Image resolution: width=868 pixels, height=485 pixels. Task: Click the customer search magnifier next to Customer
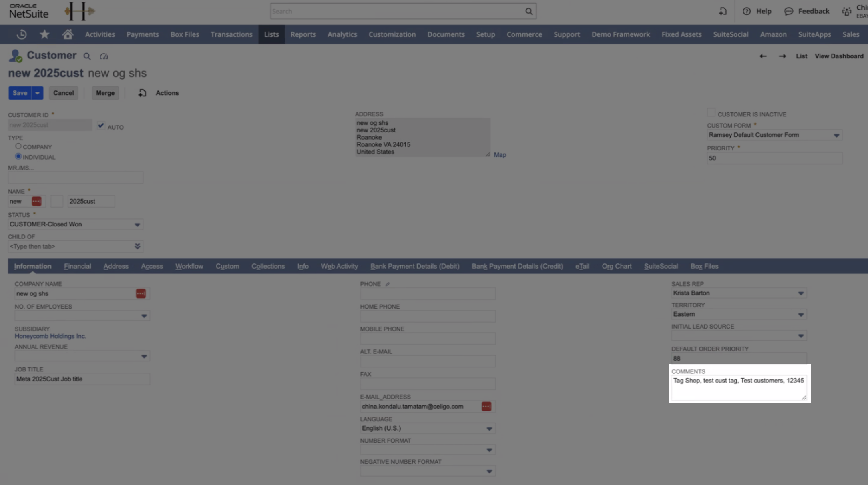pyautogui.click(x=87, y=56)
